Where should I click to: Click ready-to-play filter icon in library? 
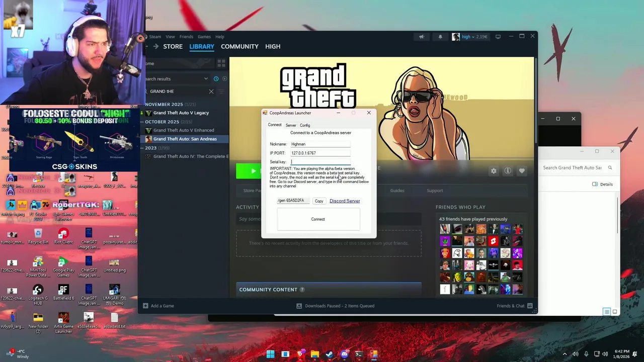pos(224,78)
